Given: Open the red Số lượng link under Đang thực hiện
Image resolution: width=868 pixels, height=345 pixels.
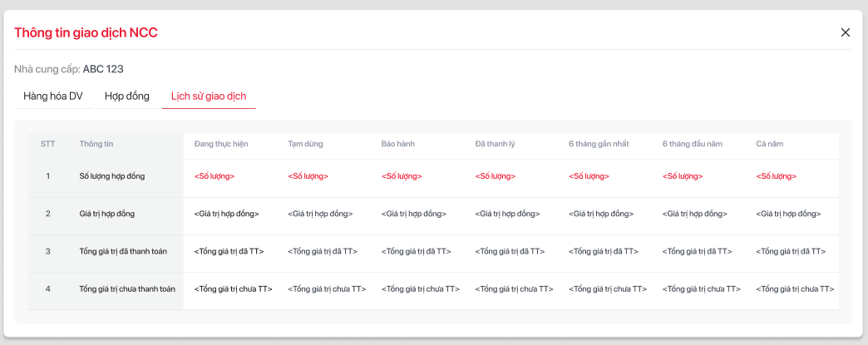Looking at the screenshot, I should [x=215, y=176].
